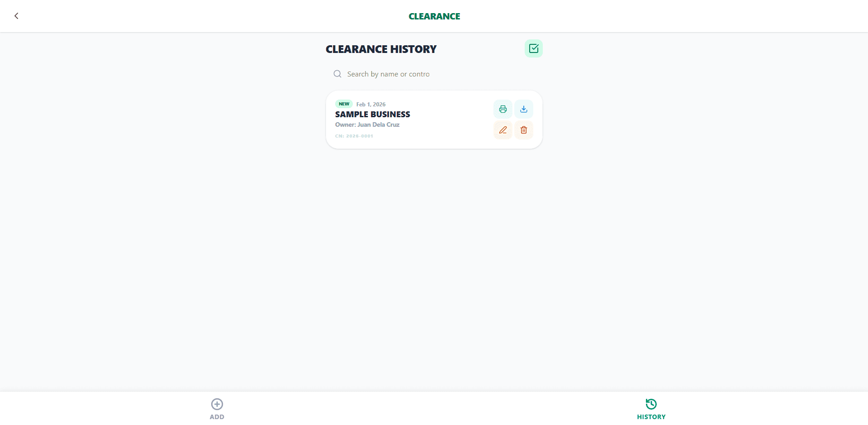Switch to the HISTORY tab
This screenshot has height=425, width=868.
tap(651, 409)
